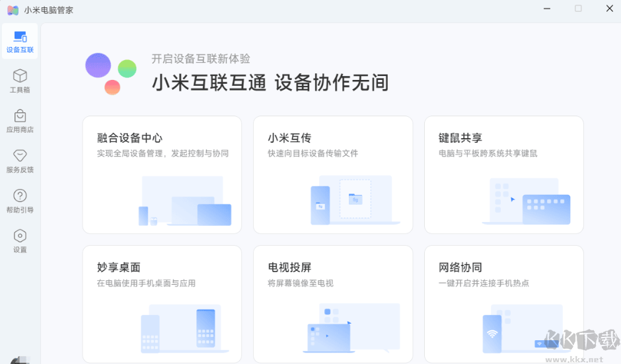
Task: Click the text 快速向目标设备传输文件
Action: click(313, 153)
